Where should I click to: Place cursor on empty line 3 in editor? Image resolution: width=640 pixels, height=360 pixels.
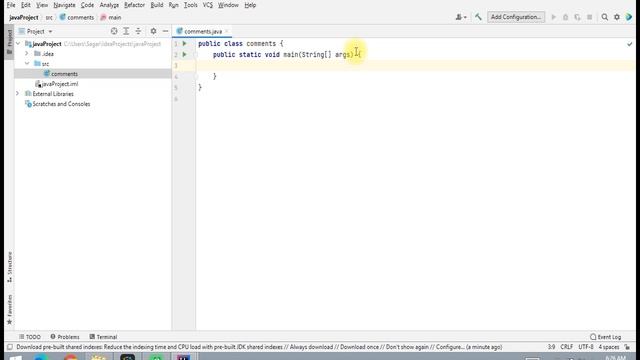416,65
